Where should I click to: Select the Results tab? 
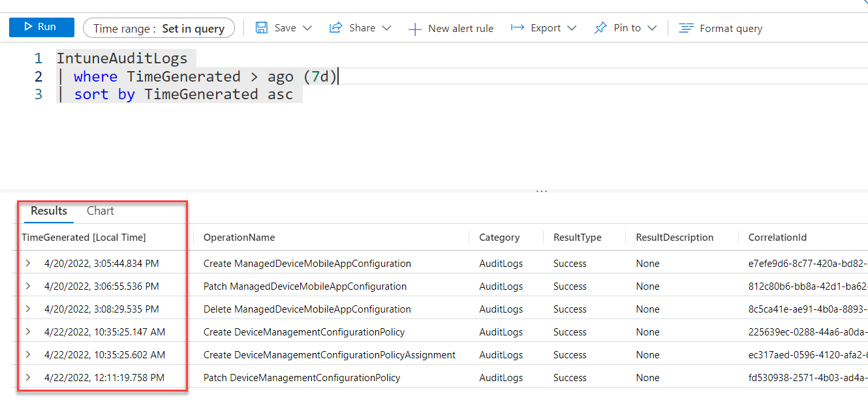click(49, 211)
